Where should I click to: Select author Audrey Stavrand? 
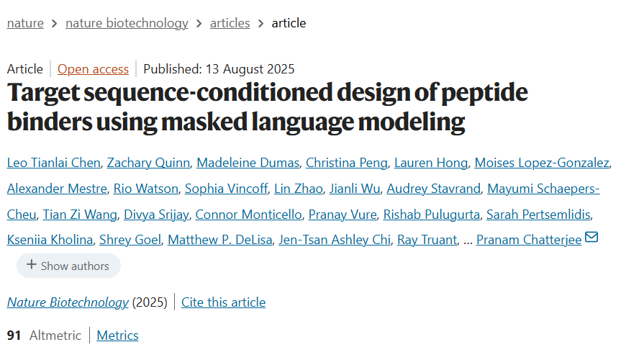click(x=434, y=189)
